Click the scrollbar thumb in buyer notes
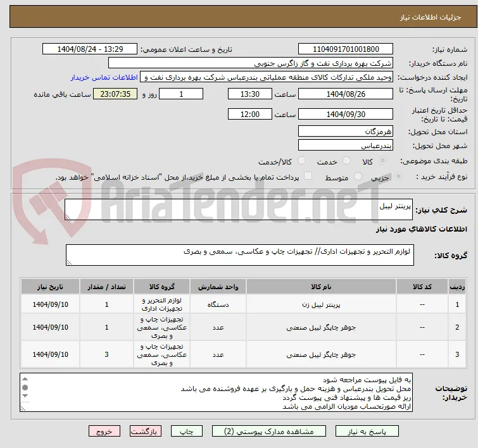Image resolution: width=478 pixels, height=448 pixels. [x=25, y=388]
